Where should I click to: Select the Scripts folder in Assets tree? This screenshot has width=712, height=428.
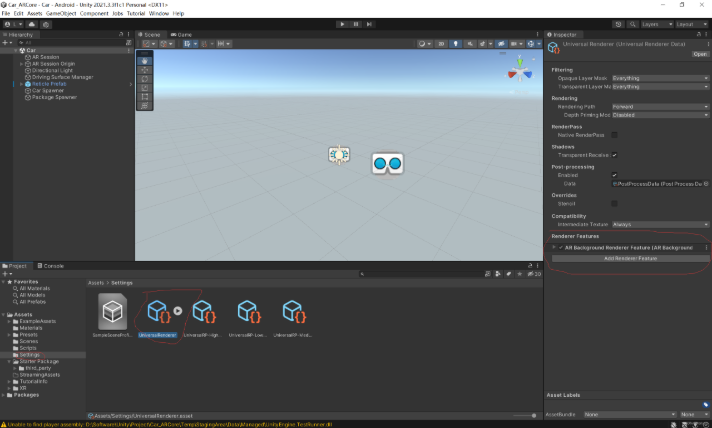[x=29, y=346]
